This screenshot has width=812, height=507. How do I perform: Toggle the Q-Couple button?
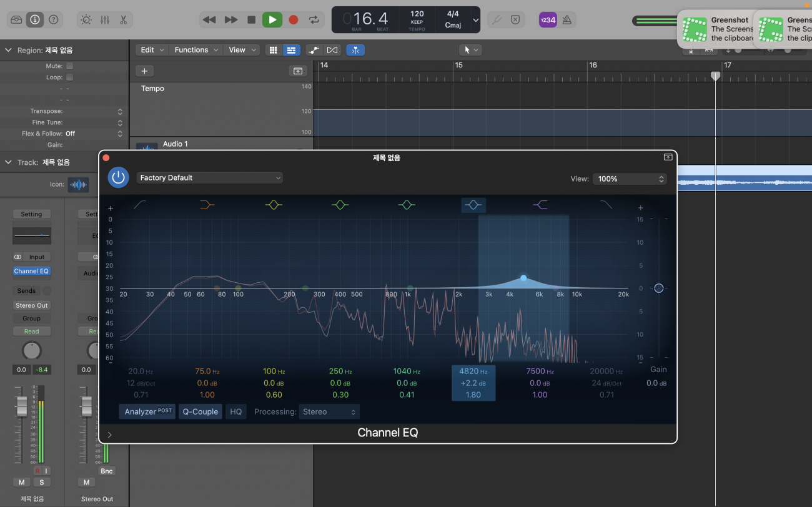click(201, 411)
